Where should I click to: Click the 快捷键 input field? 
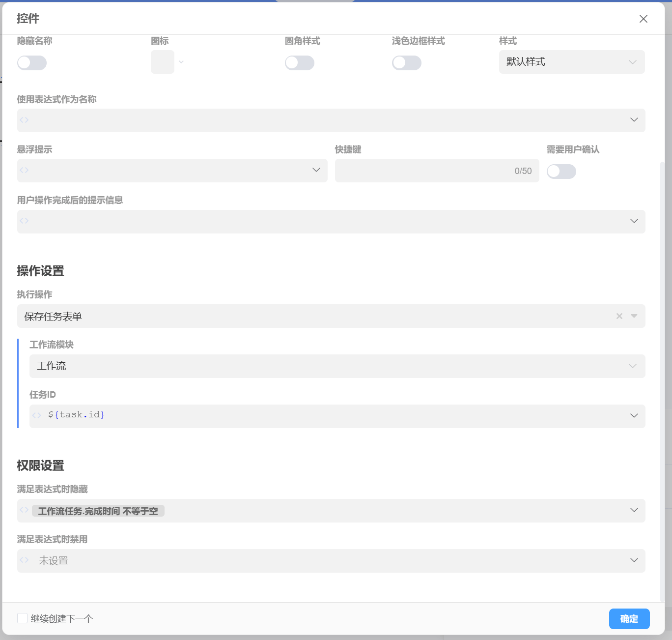pos(422,171)
